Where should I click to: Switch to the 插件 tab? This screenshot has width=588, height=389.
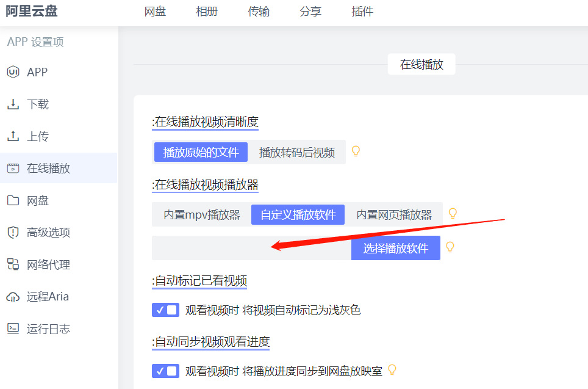(x=362, y=12)
